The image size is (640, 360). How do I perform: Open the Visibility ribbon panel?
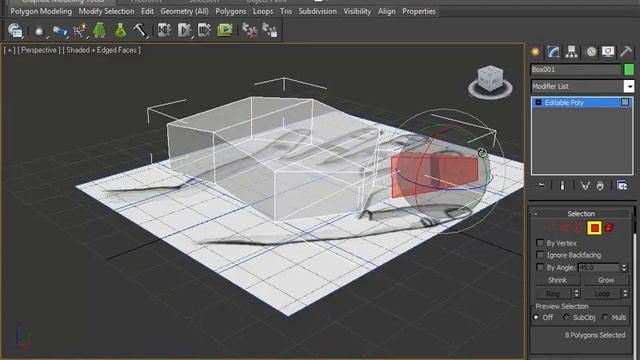click(x=357, y=11)
